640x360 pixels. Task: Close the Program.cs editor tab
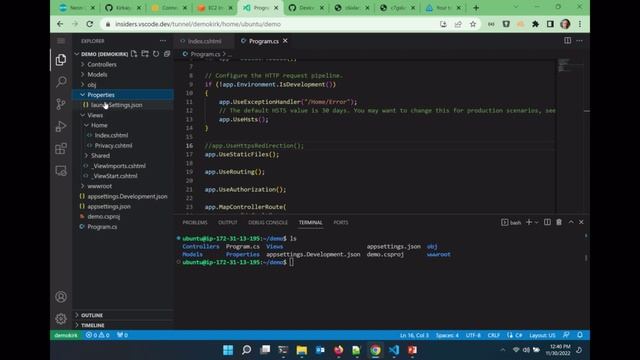(x=285, y=41)
